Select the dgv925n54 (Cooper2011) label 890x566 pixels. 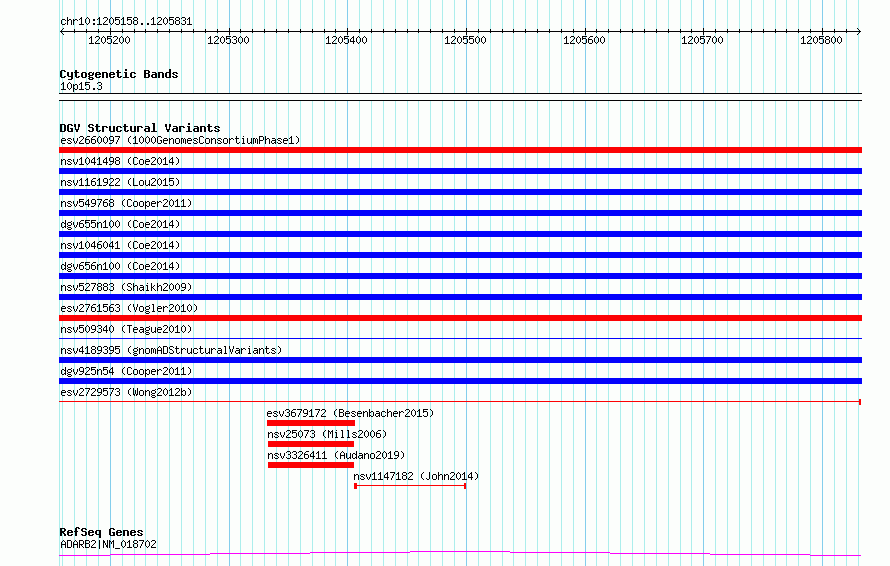pyautogui.click(x=126, y=371)
